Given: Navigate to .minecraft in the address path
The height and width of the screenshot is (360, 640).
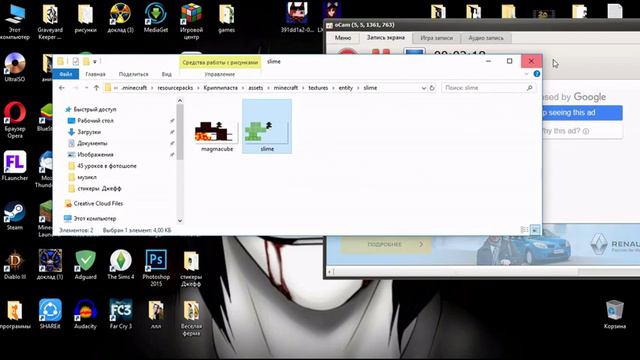Looking at the screenshot, I should tap(134, 88).
